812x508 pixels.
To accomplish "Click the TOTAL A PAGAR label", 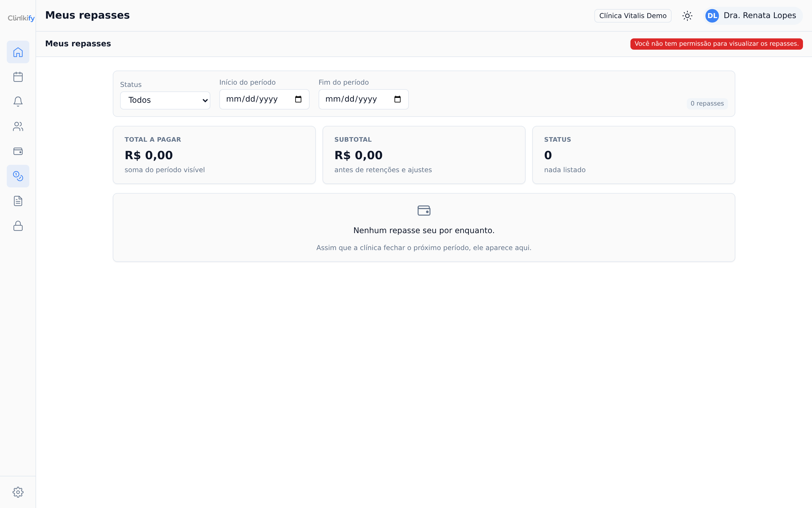I will (x=153, y=139).
